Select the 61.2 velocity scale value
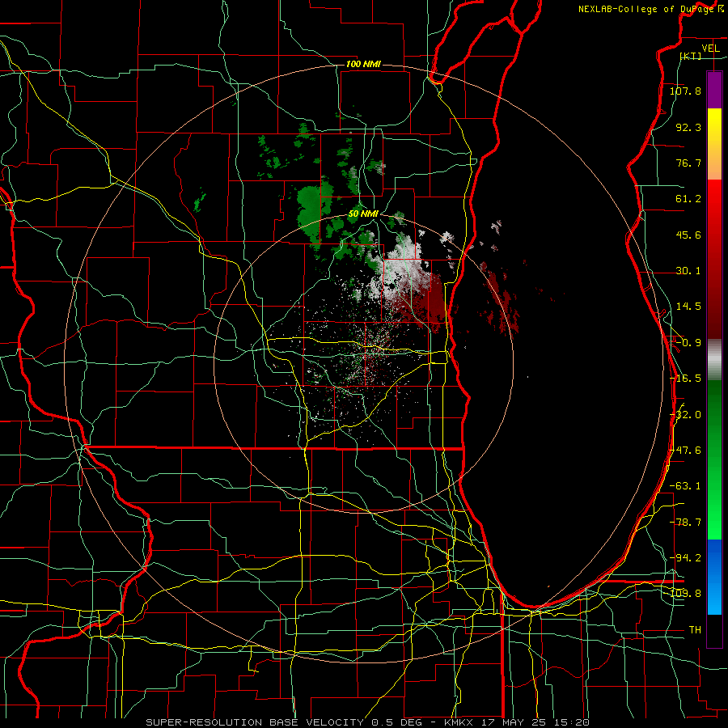The width and height of the screenshot is (728, 728). pos(688,199)
